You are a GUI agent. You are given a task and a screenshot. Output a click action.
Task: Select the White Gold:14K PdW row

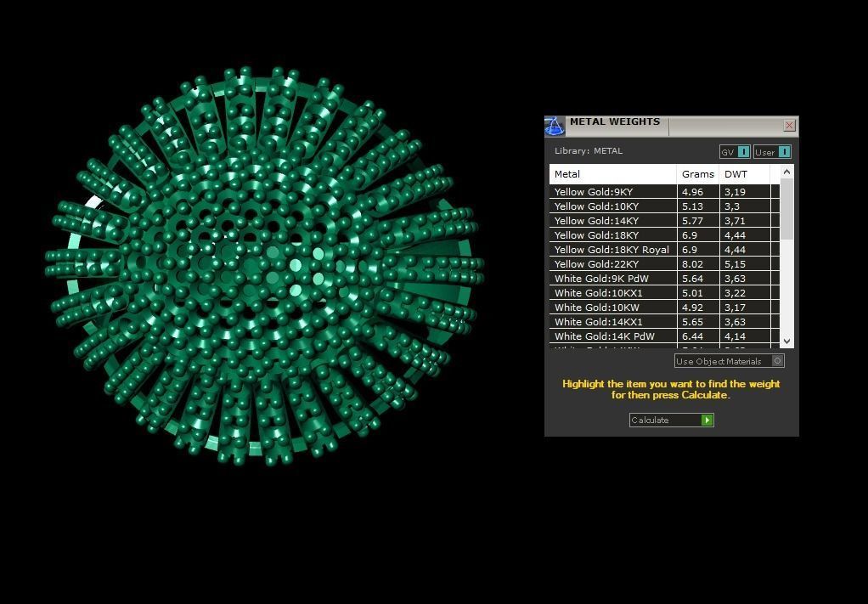coord(664,336)
